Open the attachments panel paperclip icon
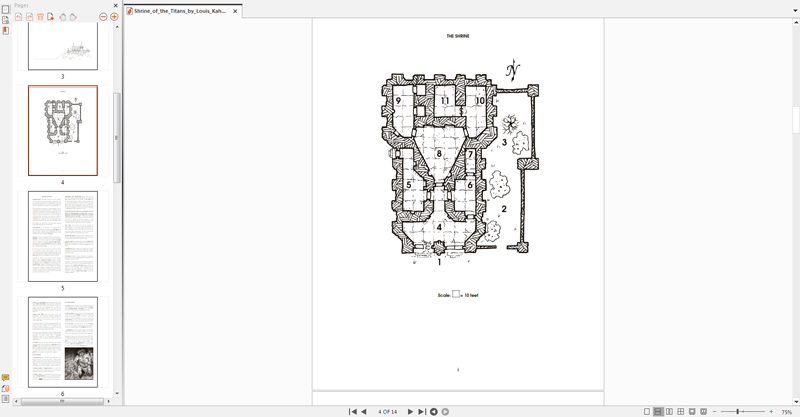Image resolution: width=800 pixels, height=417 pixels. 5,389
